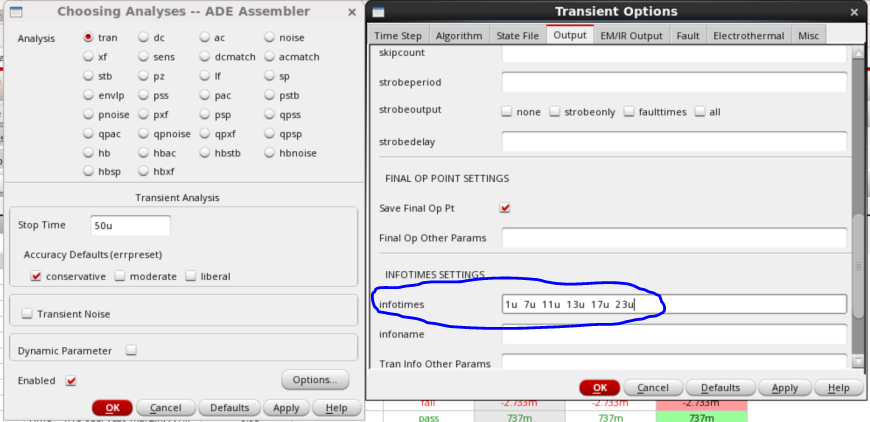Screen dimensions: 870x422
Task: Uncheck Save Final Op Pt
Action: pos(505,208)
